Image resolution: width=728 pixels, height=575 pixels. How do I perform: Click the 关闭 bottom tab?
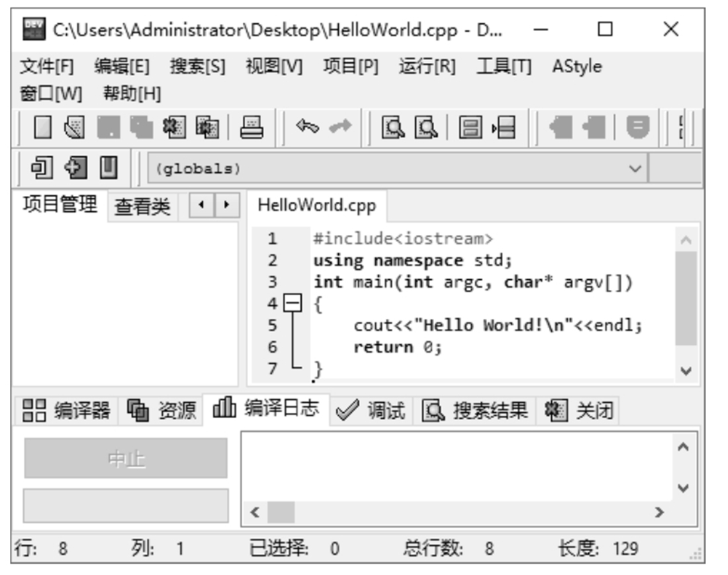(578, 410)
